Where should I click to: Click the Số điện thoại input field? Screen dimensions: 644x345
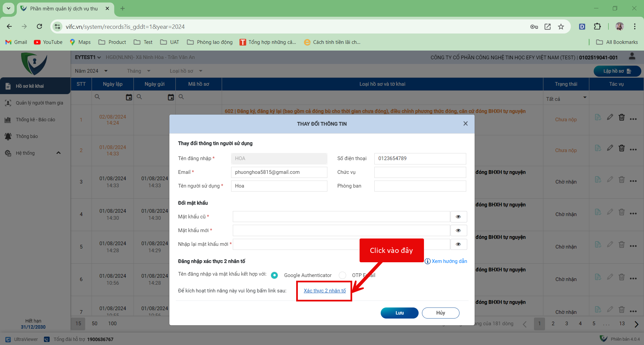[x=420, y=158]
